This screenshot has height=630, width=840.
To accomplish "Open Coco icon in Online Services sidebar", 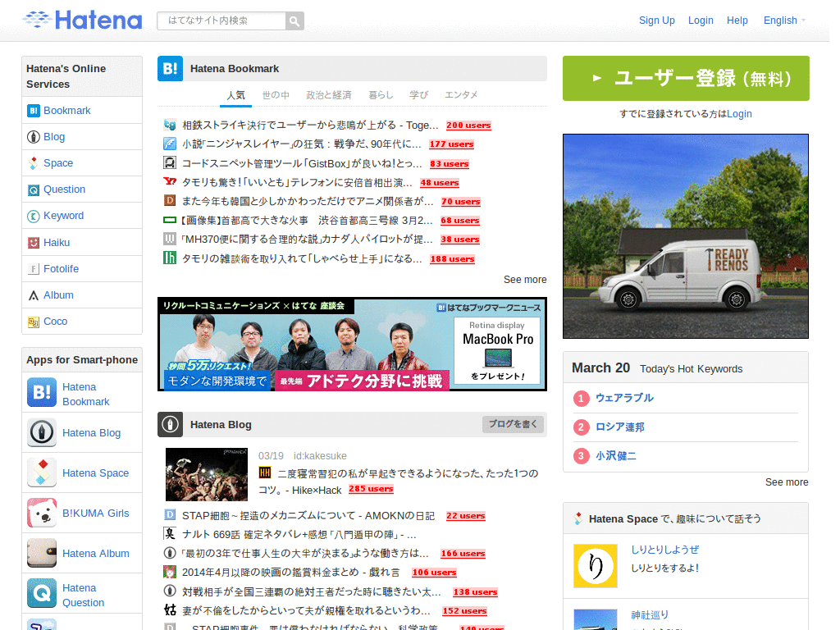I will 33,322.
